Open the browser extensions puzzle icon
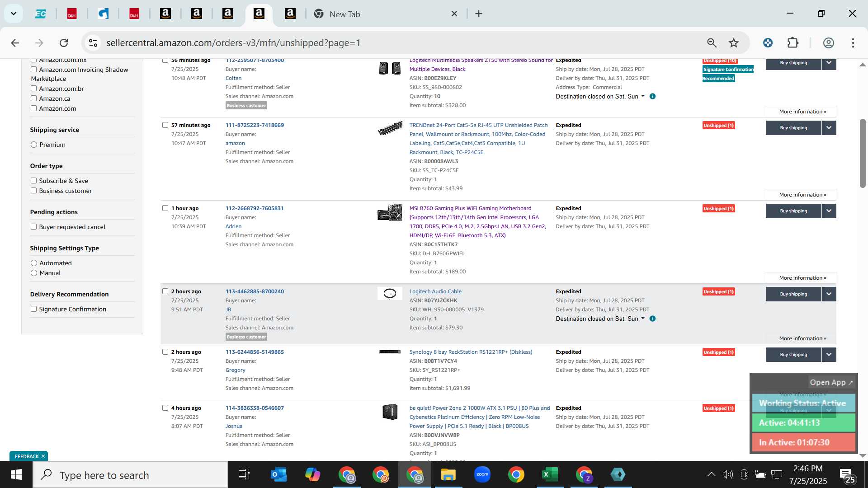Image resolution: width=868 pixels, height=488 pixels. (793, 43)
